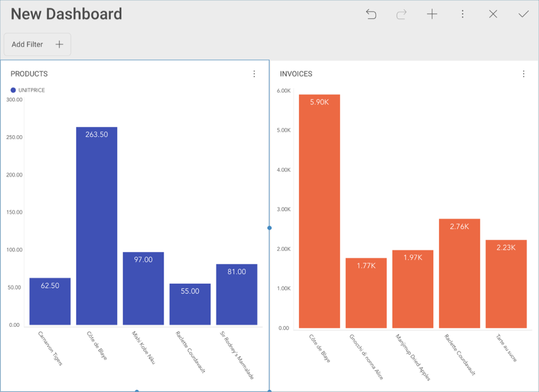This screenshot has height=392, width=539.
Task: Click the New Dashboard title
Action: tap(66, 14)
